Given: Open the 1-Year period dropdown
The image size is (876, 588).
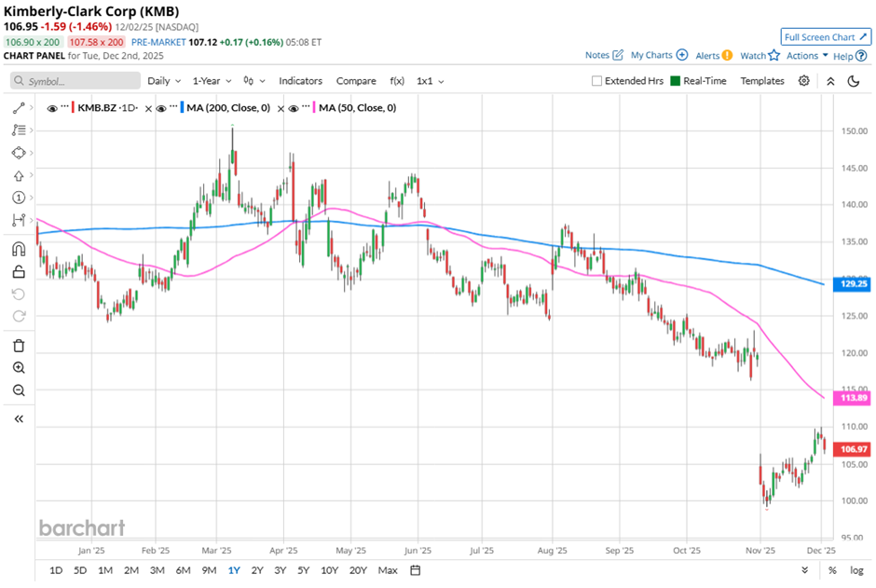Looking at the screenshot, I should pyautogui.click(x=212, y=81).
